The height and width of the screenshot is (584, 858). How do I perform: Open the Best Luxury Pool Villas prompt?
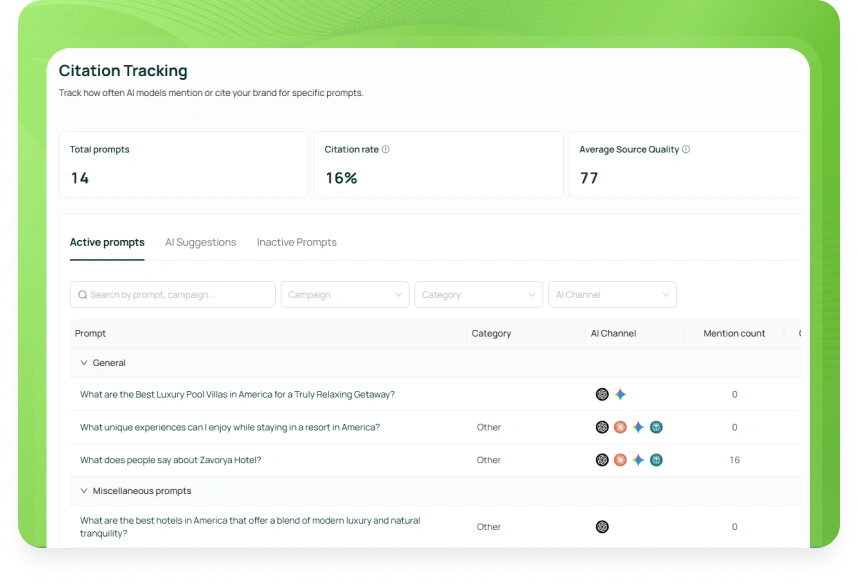coord(237,395)
